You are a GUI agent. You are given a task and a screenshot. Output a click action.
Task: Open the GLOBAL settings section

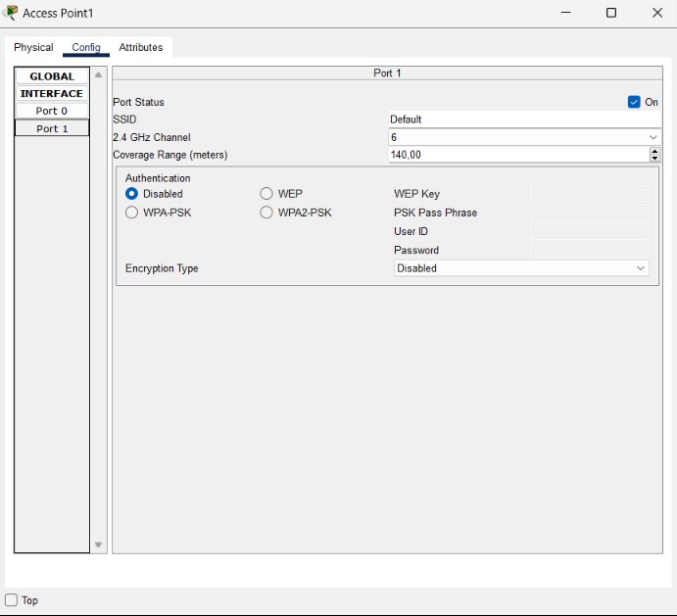coord(52,76)
